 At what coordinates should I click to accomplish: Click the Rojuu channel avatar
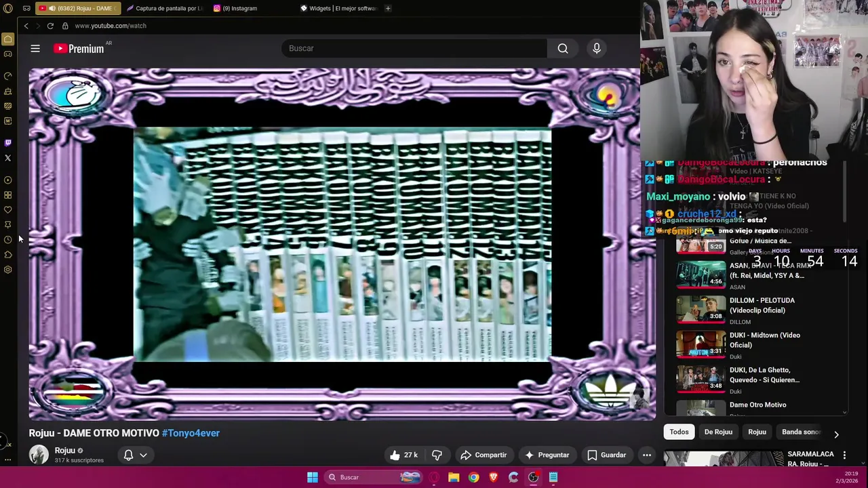point(39,455)
